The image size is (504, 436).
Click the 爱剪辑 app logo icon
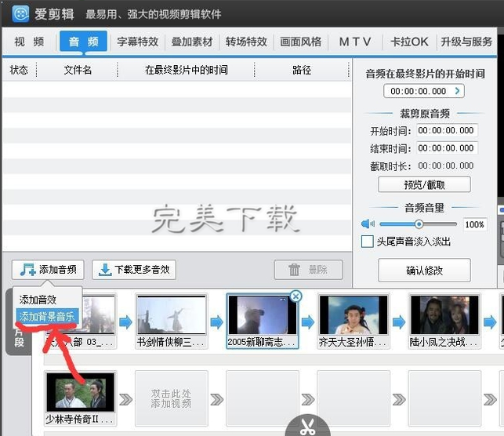point(20,14)
